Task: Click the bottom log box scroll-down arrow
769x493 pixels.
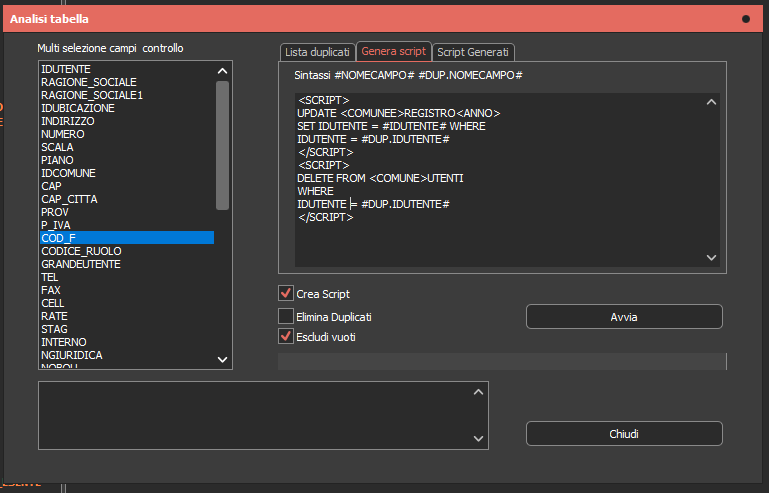Action: [x=478, y=439]
